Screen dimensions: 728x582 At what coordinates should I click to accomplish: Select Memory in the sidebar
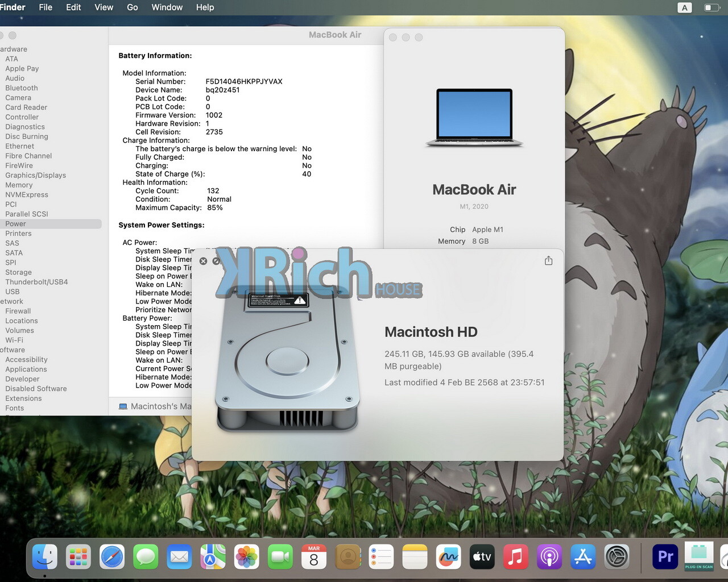pyautogui.click(x=19, y=185)
